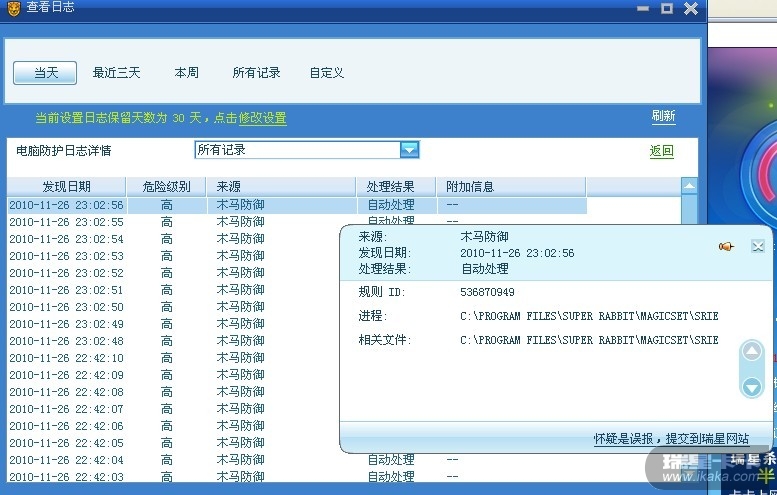Select log row 2010-11-26 22:42:03
This screenshot has height=495, width=777.
pyautogui.click(x=297, y=476)
